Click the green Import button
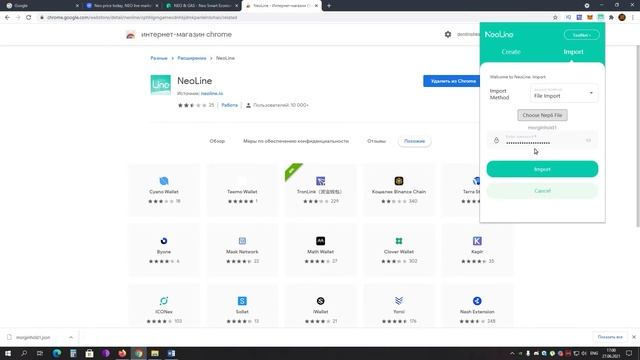The height and width of the screenshot is (360, 640). pos(542,169)
